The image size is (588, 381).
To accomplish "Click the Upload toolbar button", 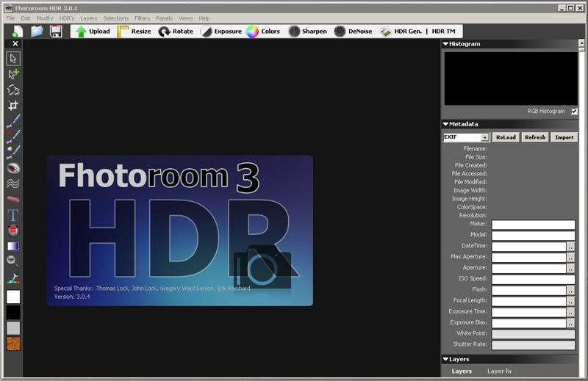I will tap(93, 32).
